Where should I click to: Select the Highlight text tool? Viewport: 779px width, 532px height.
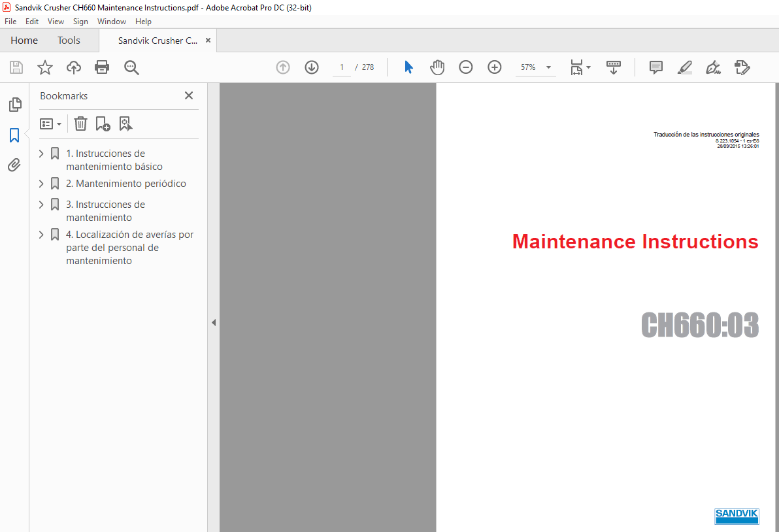coord(684,67)
